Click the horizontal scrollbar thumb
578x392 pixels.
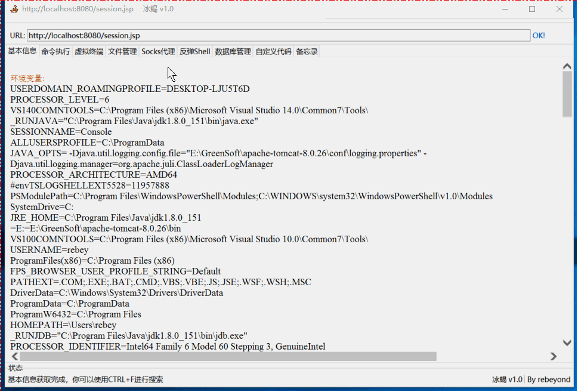point(228,356)
